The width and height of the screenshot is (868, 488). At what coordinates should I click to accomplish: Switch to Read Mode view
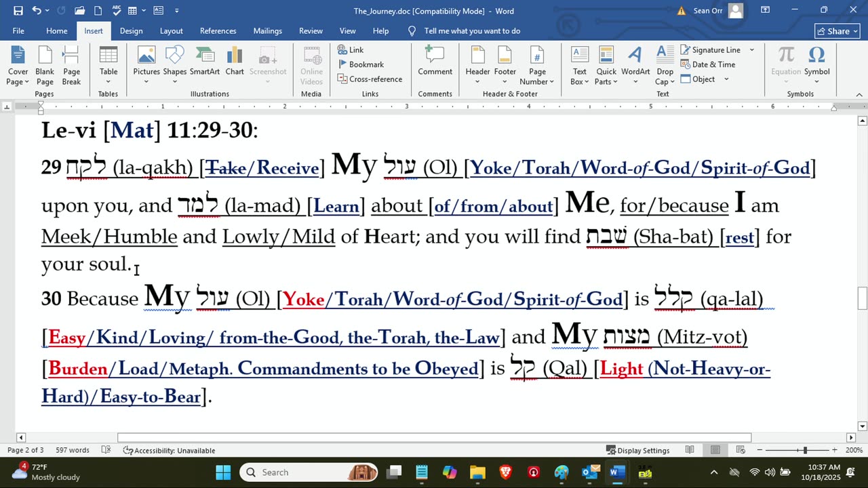690,450
